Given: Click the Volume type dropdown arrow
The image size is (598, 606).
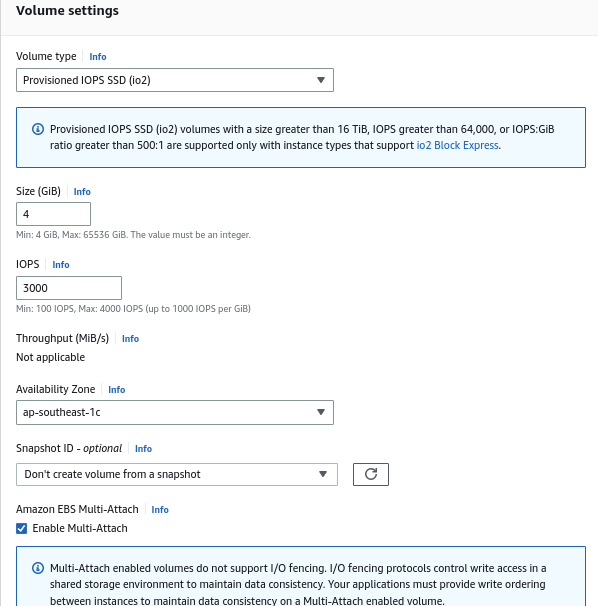Looking at the screenshot, I should [x=321, y=80].
